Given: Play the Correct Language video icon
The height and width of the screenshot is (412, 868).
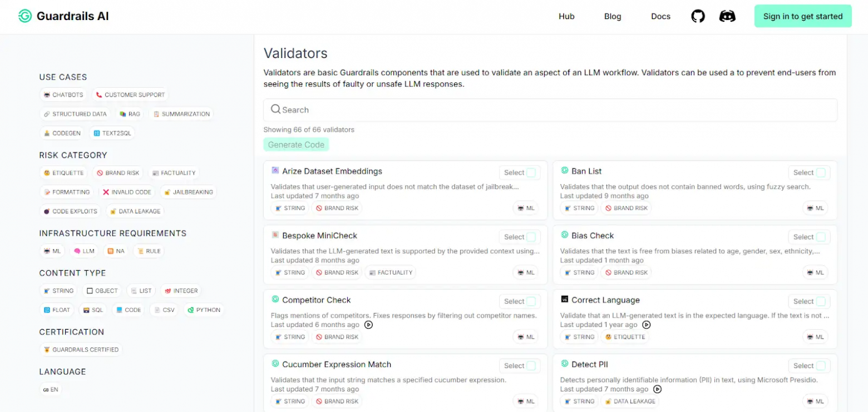Looking at the screenshot, I should [x=646, y=325].
